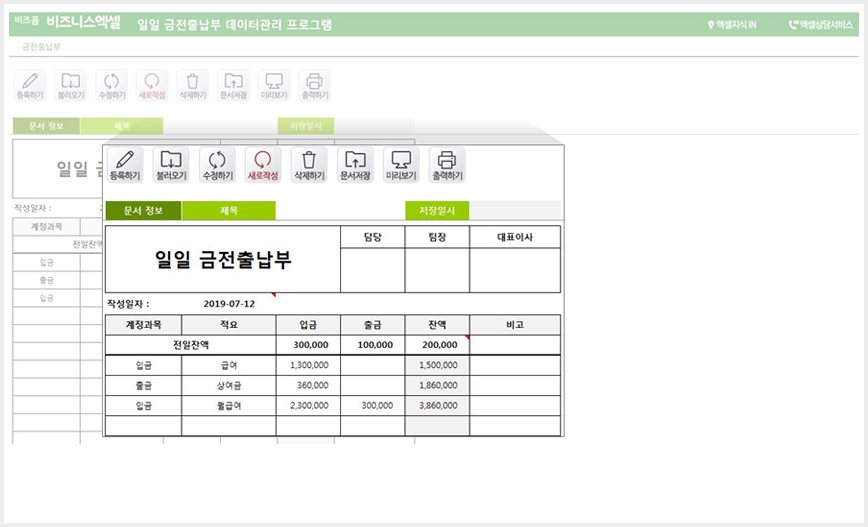868x527 pixels.
Task: Click faded 출력하기 icon in background toolbar
Action: pyautogui.click(x=314, y=85)
